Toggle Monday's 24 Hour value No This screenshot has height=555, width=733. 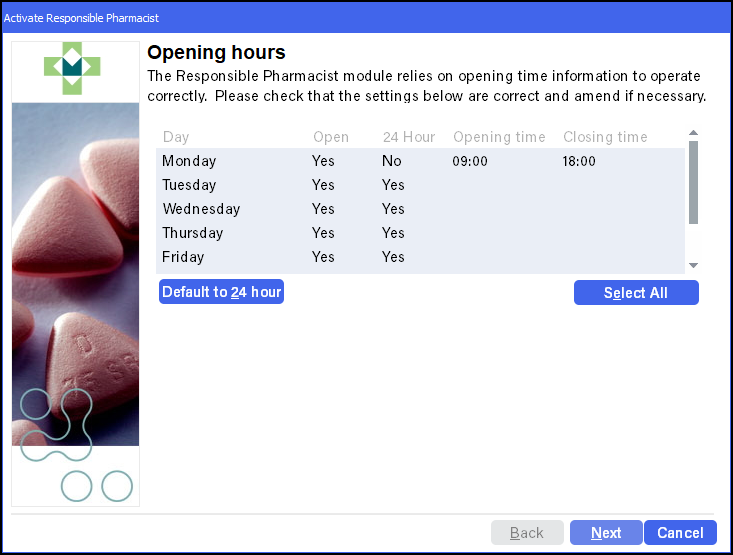click(391, 161)
